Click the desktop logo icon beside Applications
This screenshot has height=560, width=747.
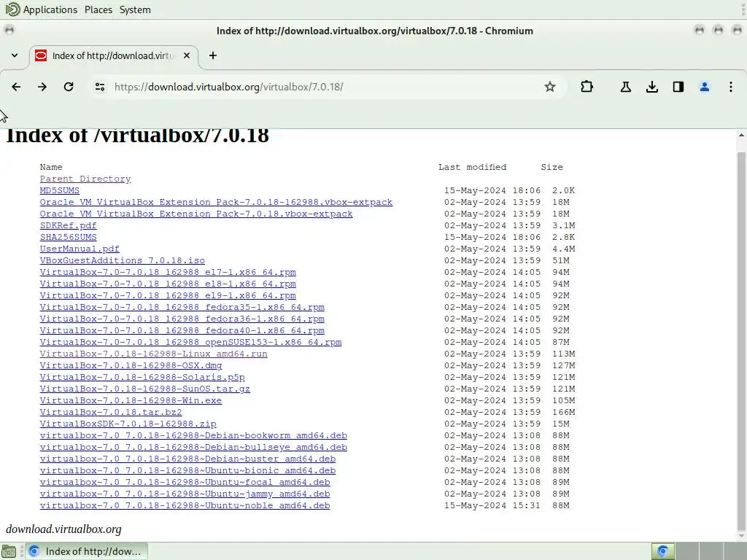[12, 9]
